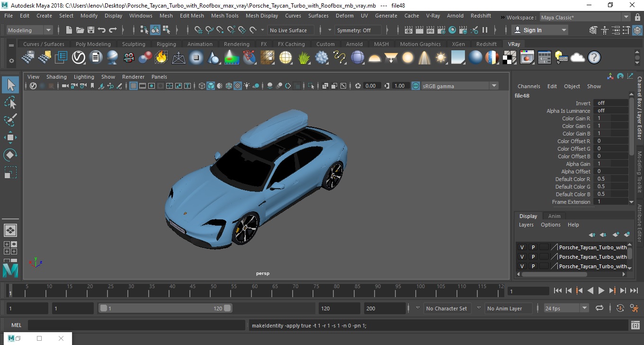
Task: Toggle viewport grid display
Action: (134, 86)
